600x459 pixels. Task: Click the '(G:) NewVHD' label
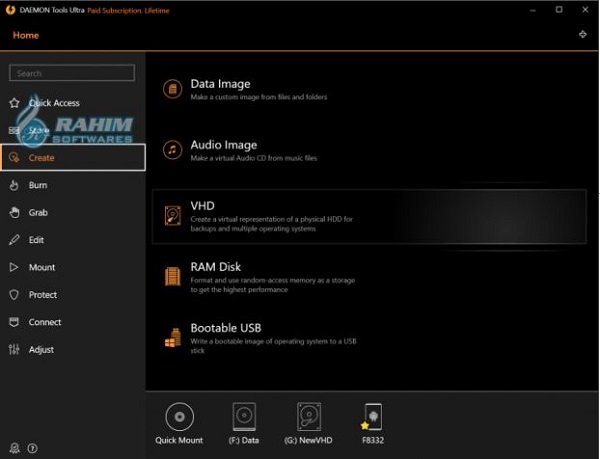pyautogui.click(x=308, y=440)
